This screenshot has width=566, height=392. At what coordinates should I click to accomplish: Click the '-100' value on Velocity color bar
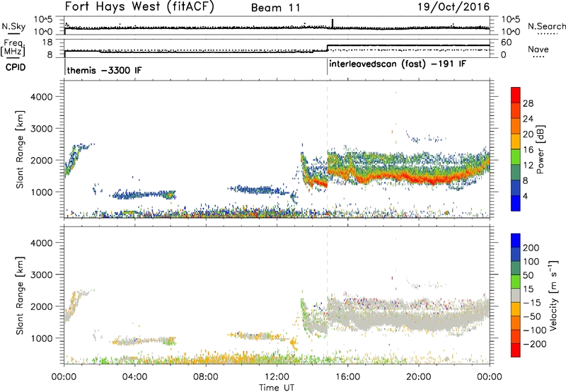click(x=535, y=330)
